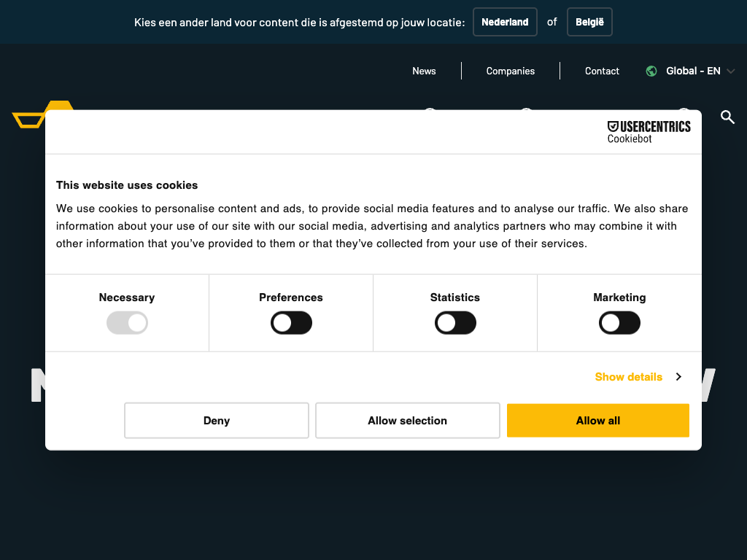Click the Necessary cookies toggle

coord(127,323)
